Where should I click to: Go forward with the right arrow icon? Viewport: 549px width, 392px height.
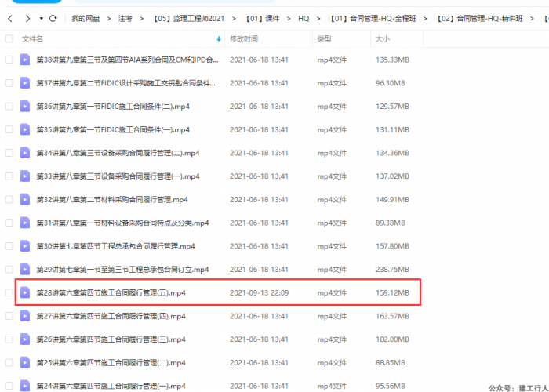pyautogui.click(x=27, y=19)
